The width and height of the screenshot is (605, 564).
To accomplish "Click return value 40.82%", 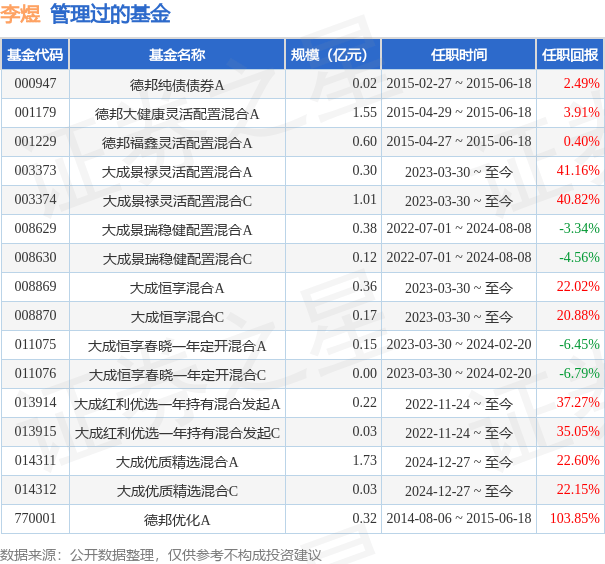I will [x=578, y=199].
